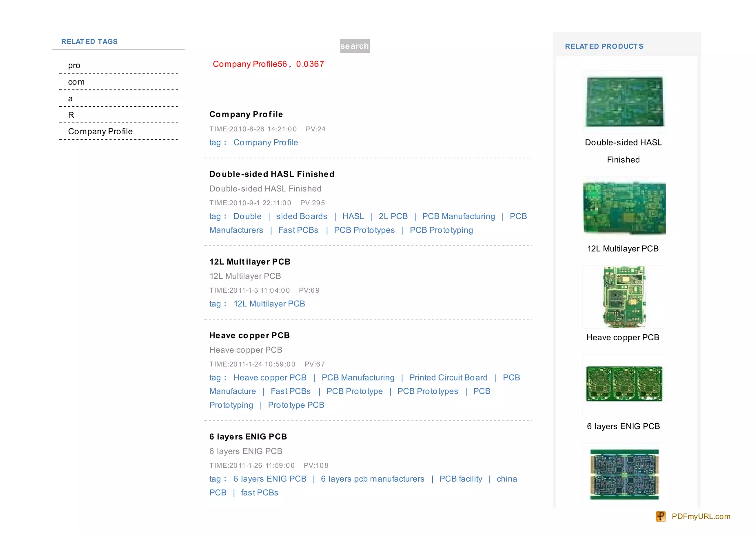The image size is (756, 534).
Task: Click the PDFmyURL logo icon
Action: tap(660, 516)
